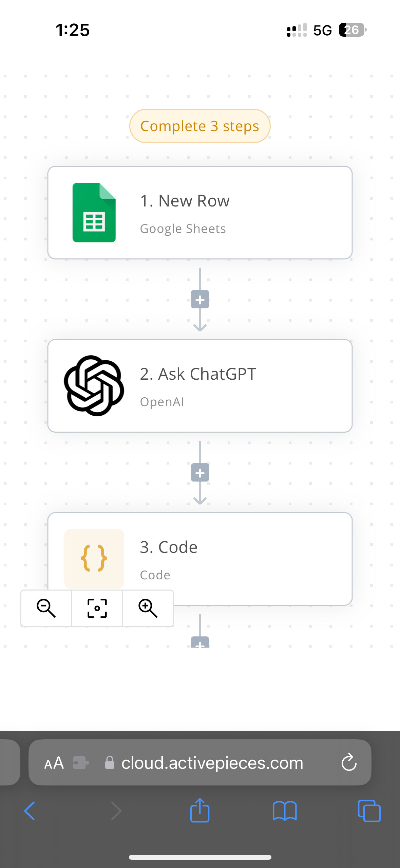This screenshot has width=400, height=868.
Task: Add a step after Ask ChatGPT
Action: pyautogui.click(x=200, y=473)
